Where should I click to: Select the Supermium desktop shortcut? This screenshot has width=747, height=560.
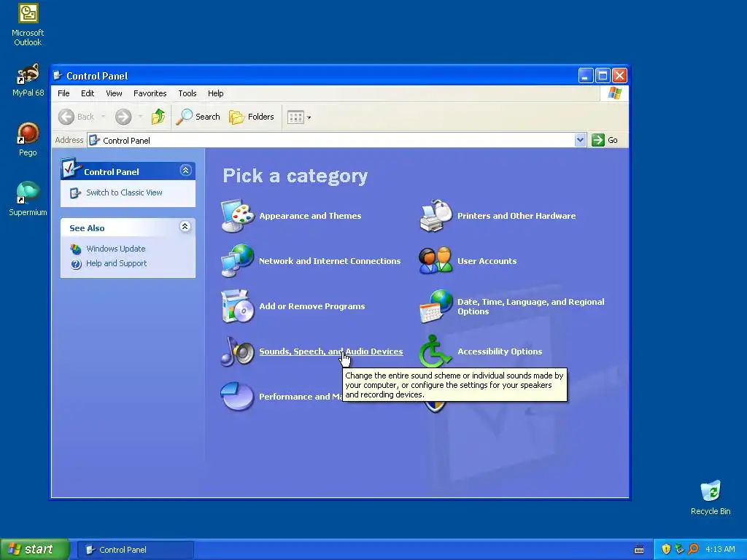[28, 198]
